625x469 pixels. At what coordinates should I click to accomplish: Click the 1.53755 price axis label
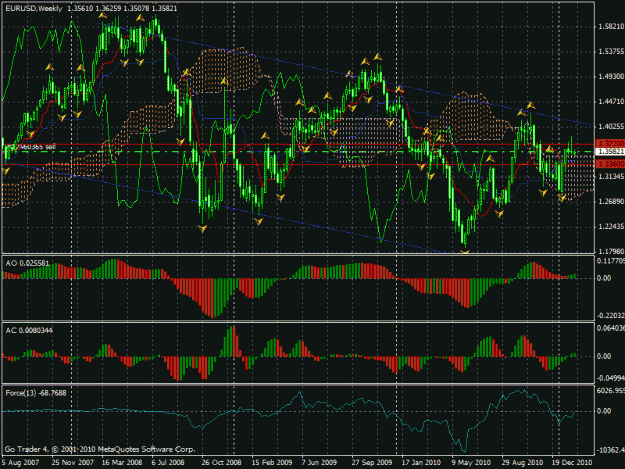pyautogui.click(x=611, y=51)
